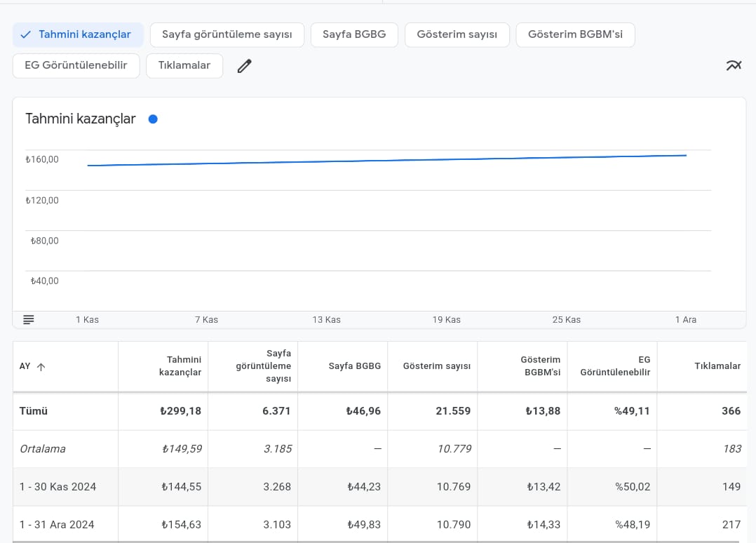
Task: Click the AY sort arrow icon
Action: (41, 366)
